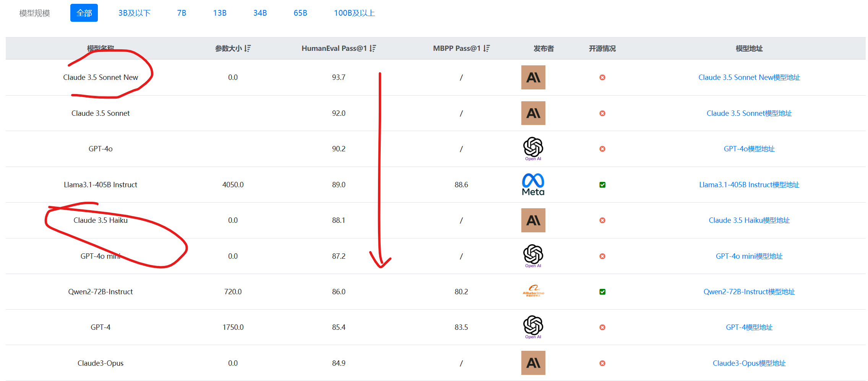Click closed-source red icon for Claude 3.5 Sonnet

coord(602,113)
